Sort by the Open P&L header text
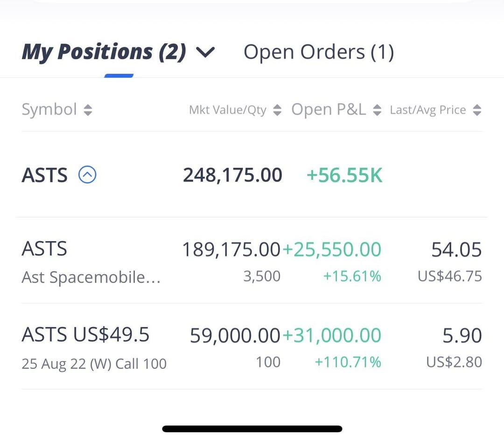The width and height of the screenshot is (504, 443). coord(329,110)
